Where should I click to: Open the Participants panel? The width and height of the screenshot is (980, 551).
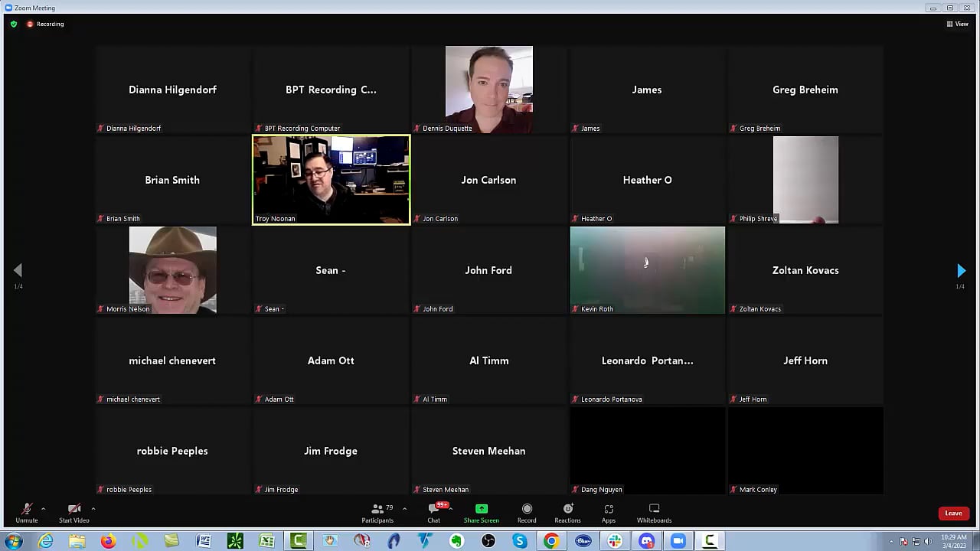point(377,513)
